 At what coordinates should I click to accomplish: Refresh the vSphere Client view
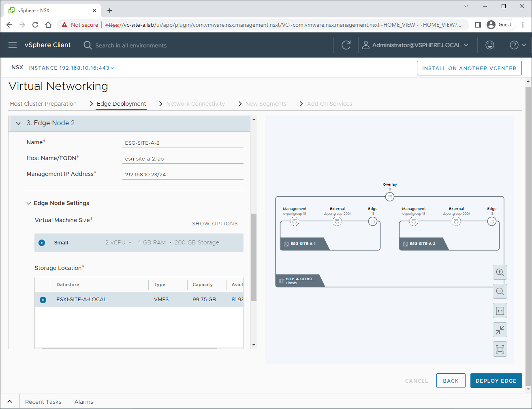point(346,45)
